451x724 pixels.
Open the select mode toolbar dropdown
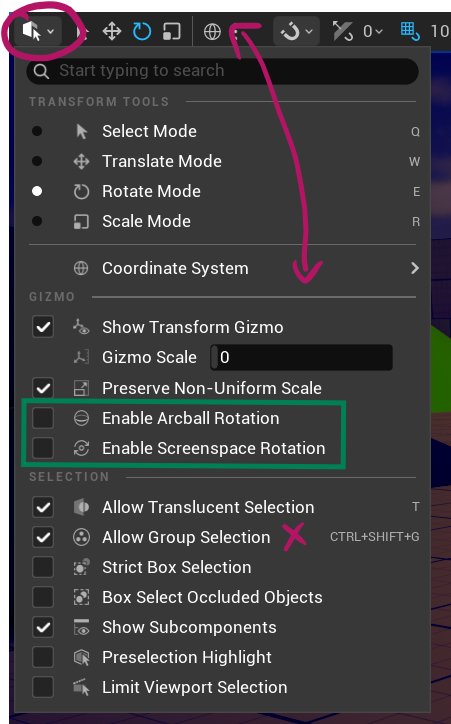pos(38,31)
